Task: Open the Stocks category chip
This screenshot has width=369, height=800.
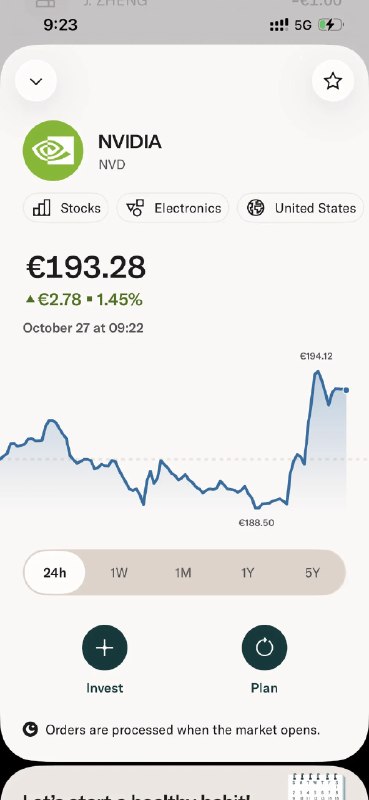Action: [x=65, y=208]
